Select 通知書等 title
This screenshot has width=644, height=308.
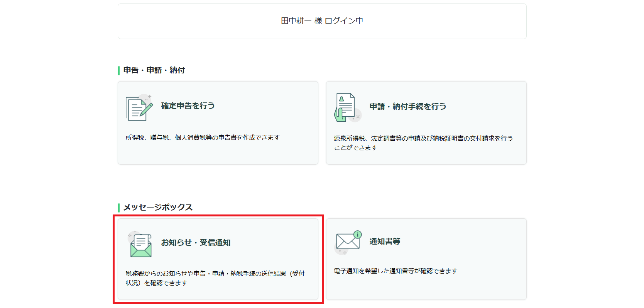(385, 242)
